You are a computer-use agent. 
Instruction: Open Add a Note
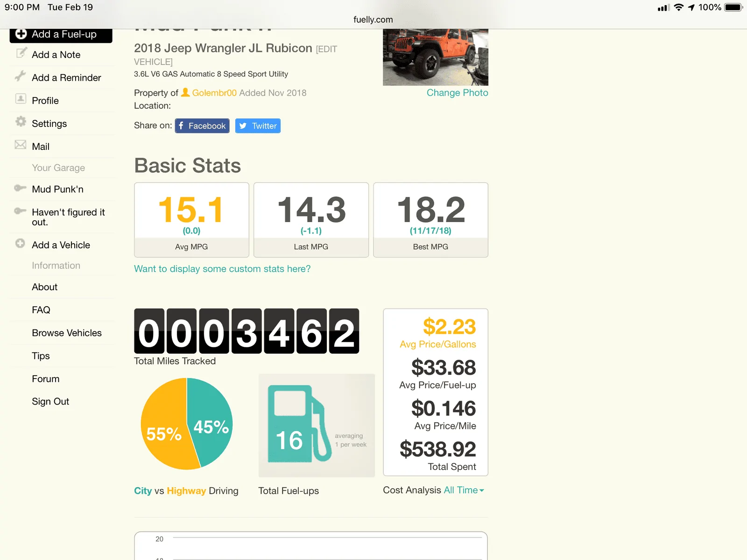click(x=56, y=55)
